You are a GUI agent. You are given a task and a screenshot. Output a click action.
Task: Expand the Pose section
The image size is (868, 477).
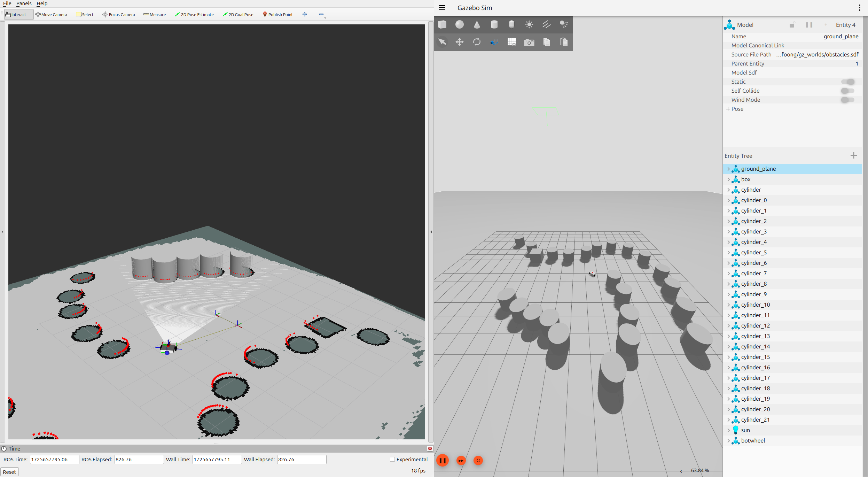click(728, 109)
